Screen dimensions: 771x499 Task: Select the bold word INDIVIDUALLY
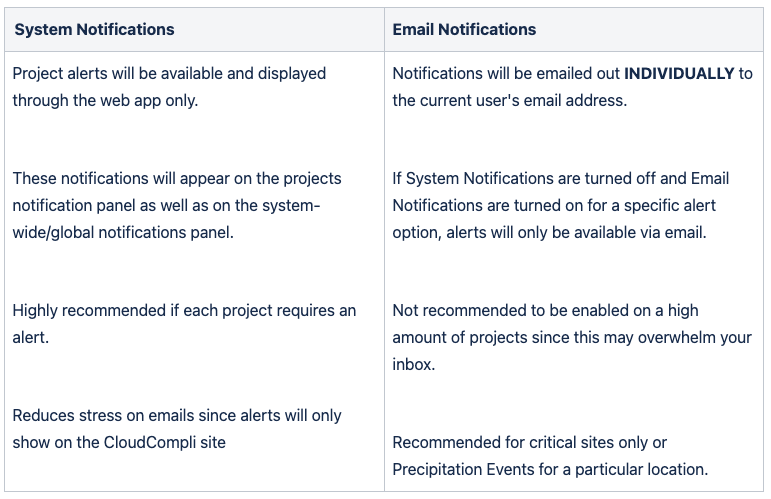coord(679,73)
